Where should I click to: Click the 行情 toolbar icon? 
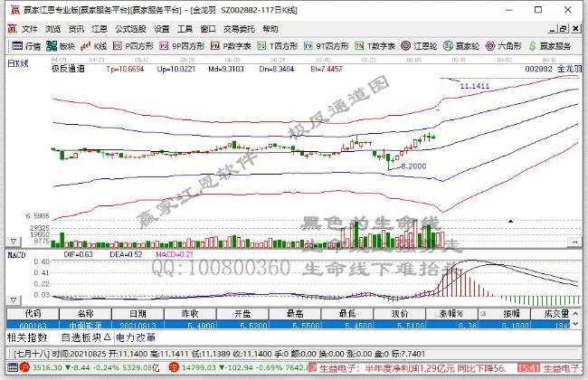[26, 45]
